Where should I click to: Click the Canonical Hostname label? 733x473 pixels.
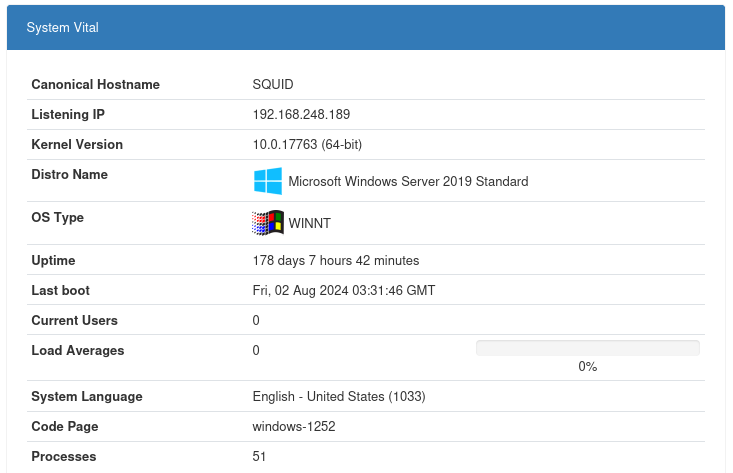coord(95,85)
